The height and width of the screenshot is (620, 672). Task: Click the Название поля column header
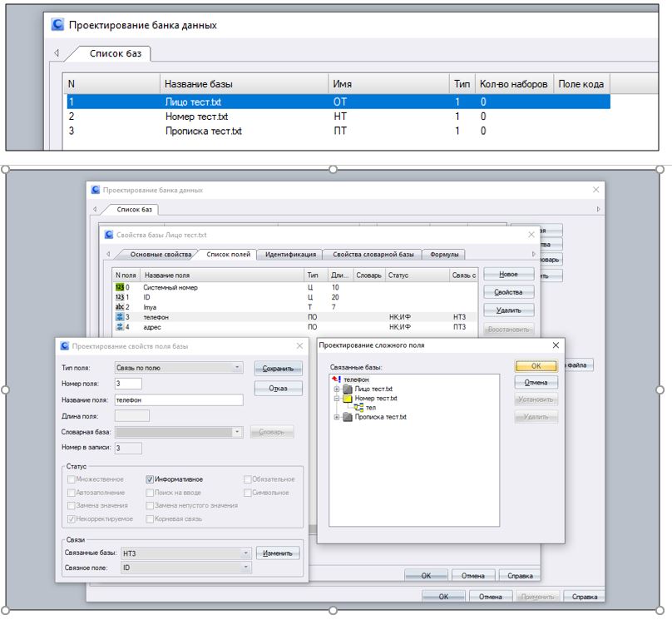222,275
